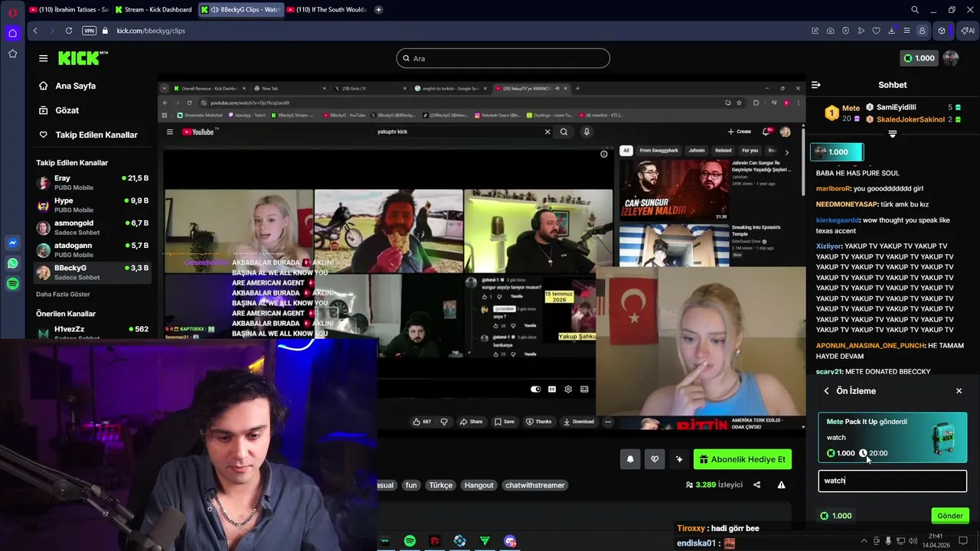Reload the Kick page
The width and height of the screenshot is (980, 551).
[x=69, y=31]
